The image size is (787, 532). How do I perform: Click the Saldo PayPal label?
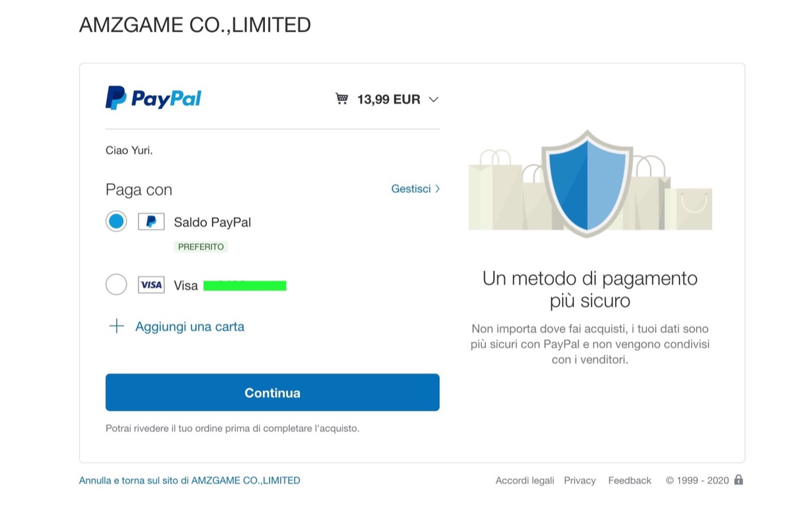[212, 222]
